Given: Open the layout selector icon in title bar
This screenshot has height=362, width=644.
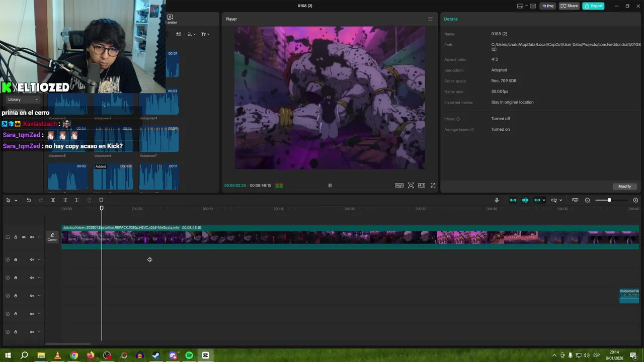Looking at the screenshot, I should tap(520, 6).
